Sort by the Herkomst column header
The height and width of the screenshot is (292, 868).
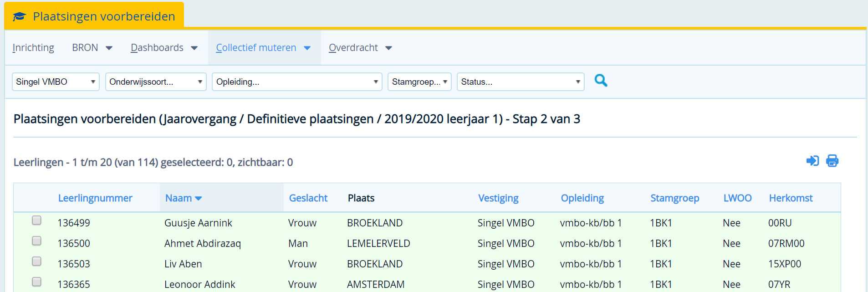click(x=791, y=198)
